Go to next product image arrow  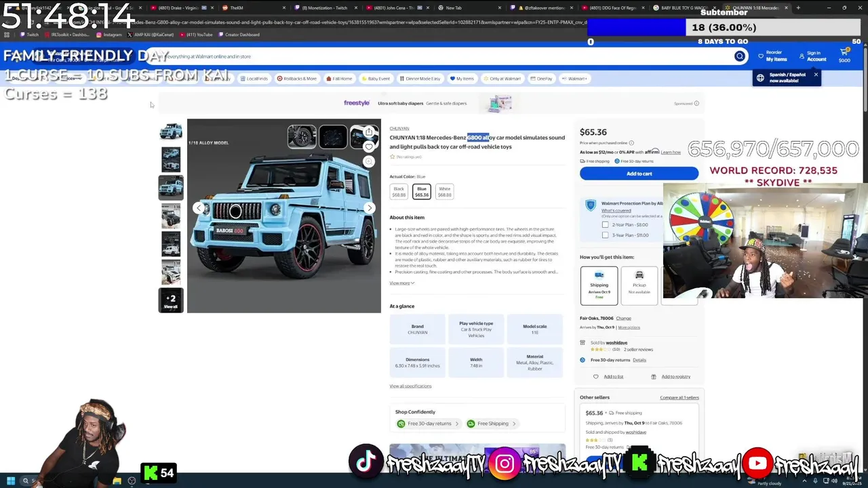(x=370, y=208)
